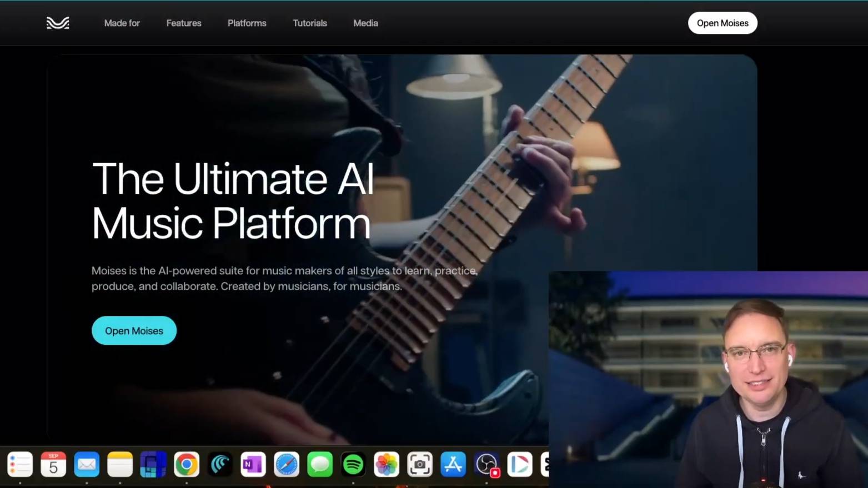Open the Platforms menu
868x488 pixels.
click(247, 23)
